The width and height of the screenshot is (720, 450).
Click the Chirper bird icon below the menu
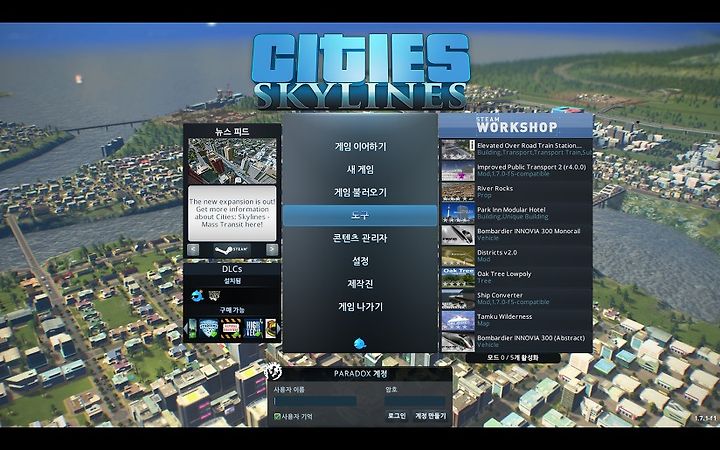tap(360, 343)
